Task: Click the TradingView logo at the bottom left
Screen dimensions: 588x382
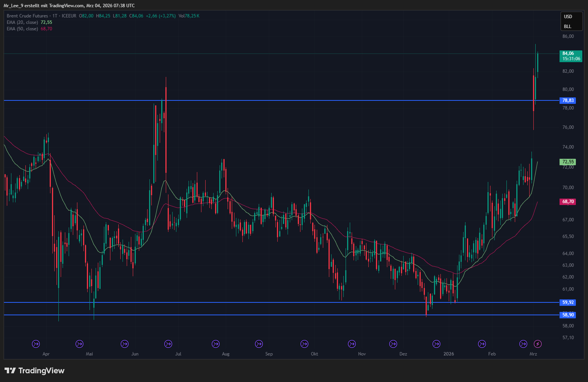Action: pos(35,371)
